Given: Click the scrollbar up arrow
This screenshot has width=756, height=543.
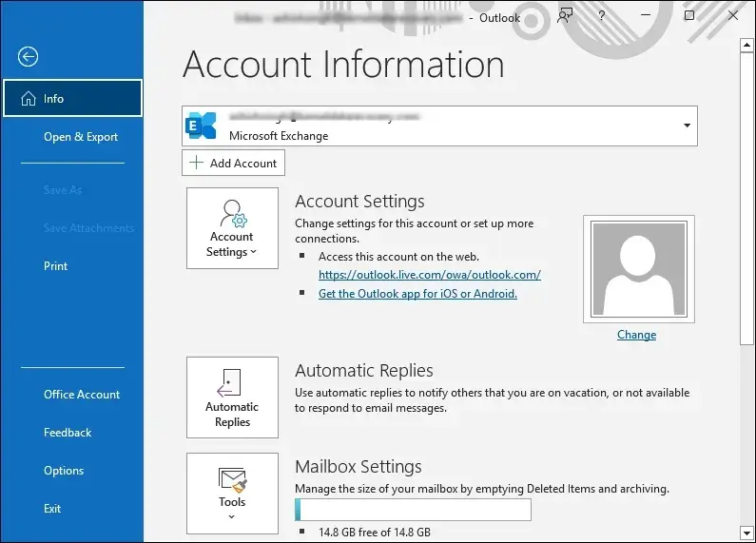Looking at the screenshot, I should click(x=746, y=45).
